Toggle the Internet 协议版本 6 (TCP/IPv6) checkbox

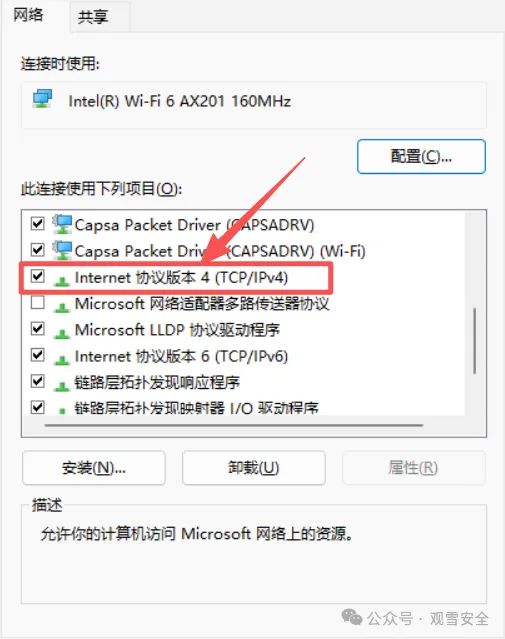point(37,355)
